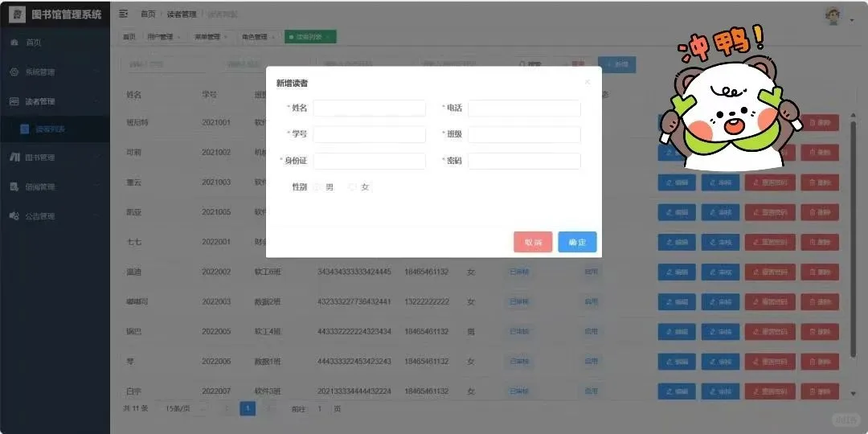Close the 读者列表 tab via its x
Image resolution: width=868 pixels, height=434 pixels.
click(328, 37)
